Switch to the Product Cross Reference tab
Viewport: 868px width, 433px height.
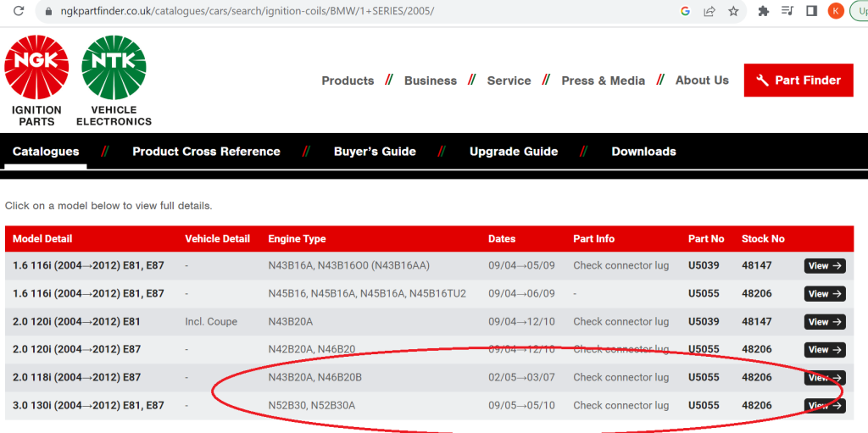coord(206,152)
